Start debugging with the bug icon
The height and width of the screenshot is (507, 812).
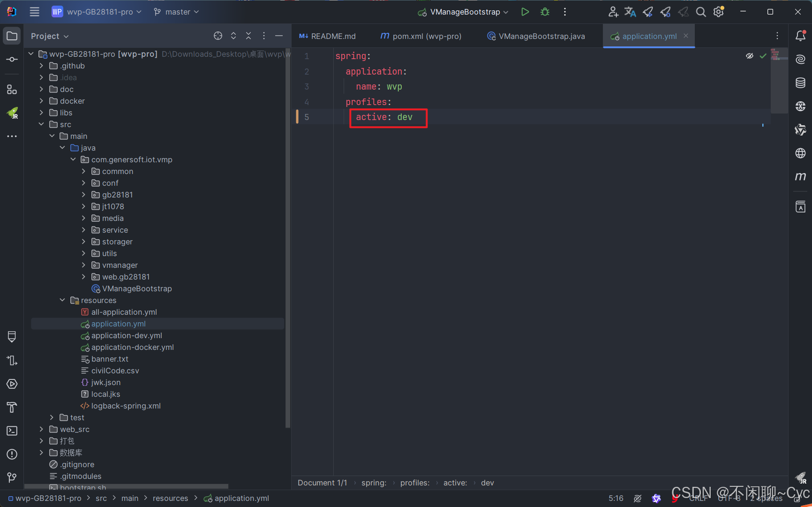pyautogui.click(x=544, y=12)
